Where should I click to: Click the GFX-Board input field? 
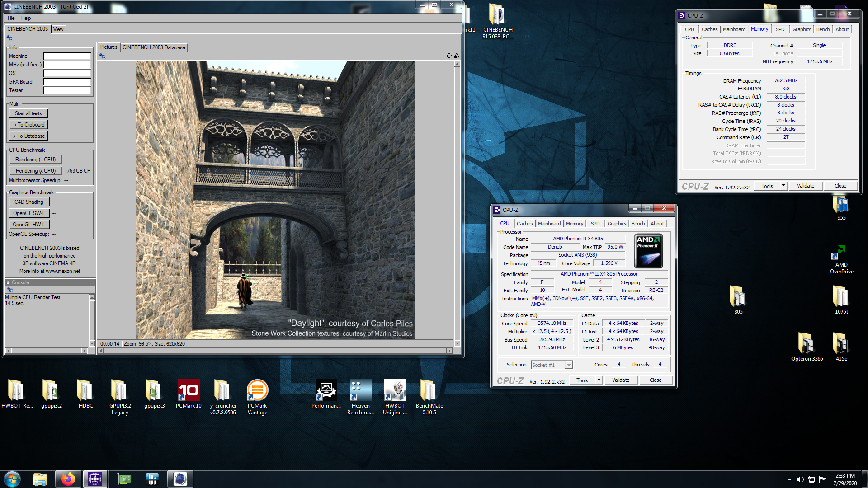(67, 82)
